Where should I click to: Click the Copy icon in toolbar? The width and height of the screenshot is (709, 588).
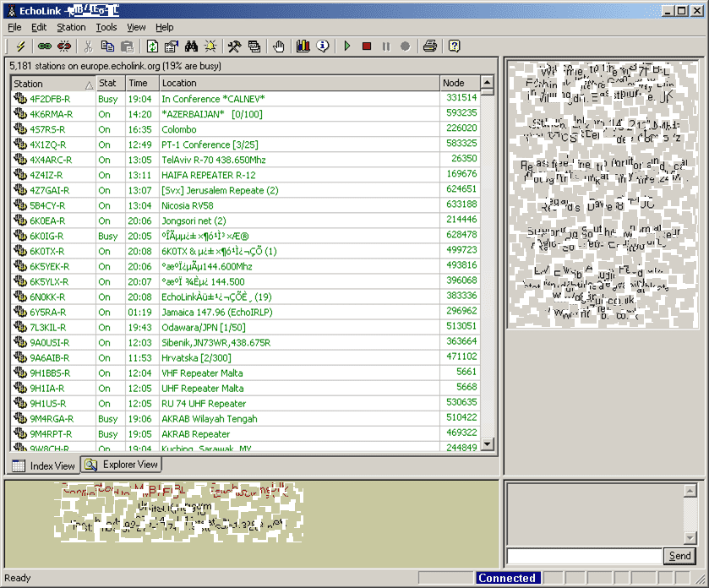coord(107,46)
